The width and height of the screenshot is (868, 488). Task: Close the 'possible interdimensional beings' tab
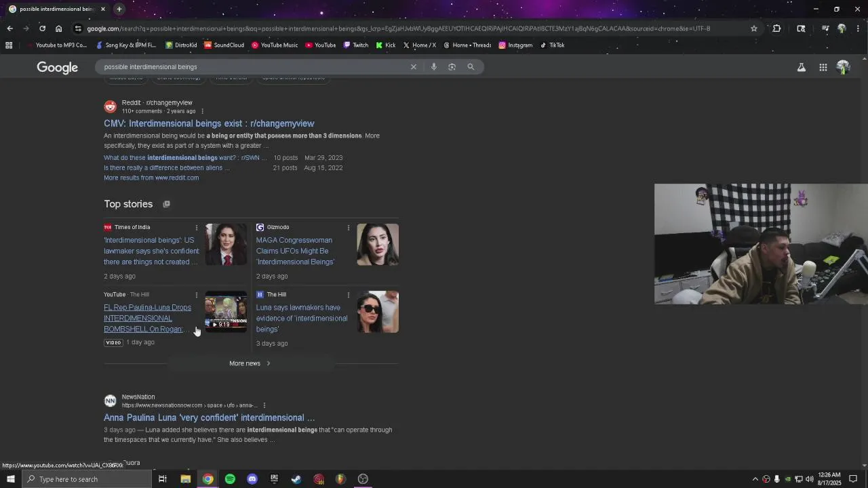[103, 9]
